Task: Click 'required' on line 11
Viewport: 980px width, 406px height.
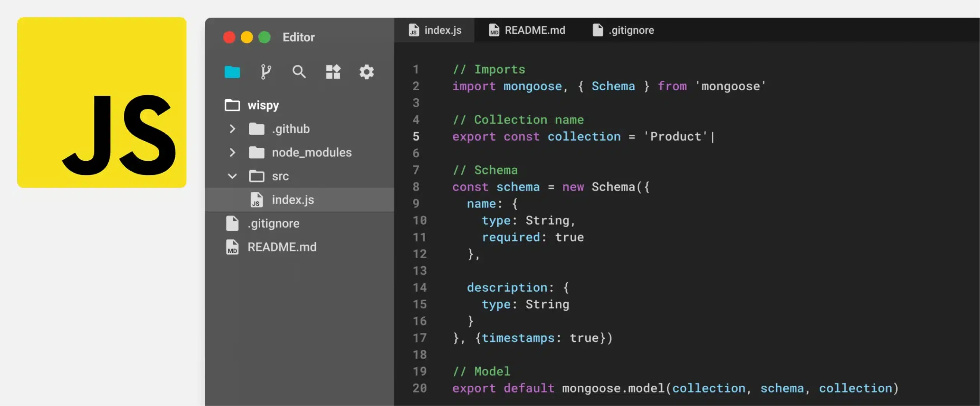Action: (x=511, y=238)
